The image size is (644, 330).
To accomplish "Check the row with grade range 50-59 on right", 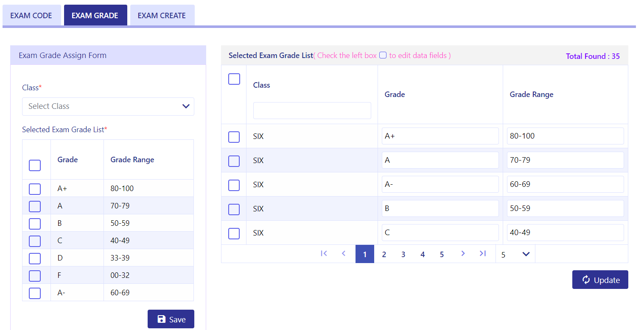I will pyautogui.click(x=234, y=209).
